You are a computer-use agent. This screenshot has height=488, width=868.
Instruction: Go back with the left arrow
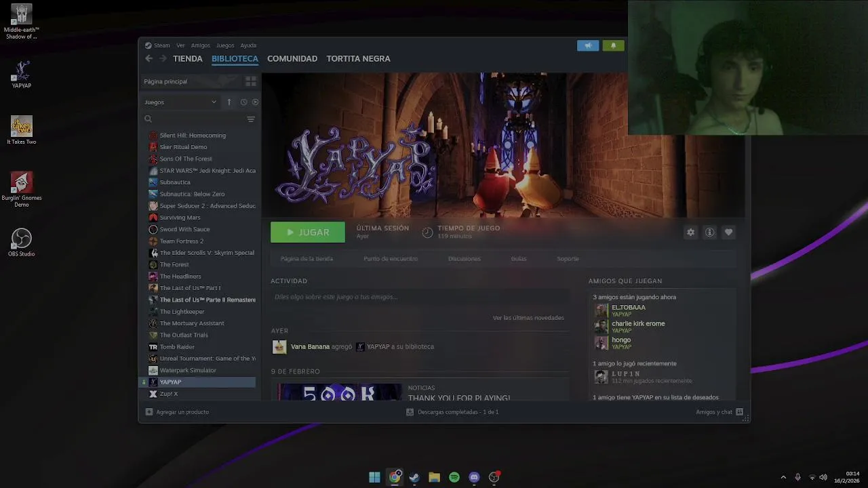click(x=149, y=59)
